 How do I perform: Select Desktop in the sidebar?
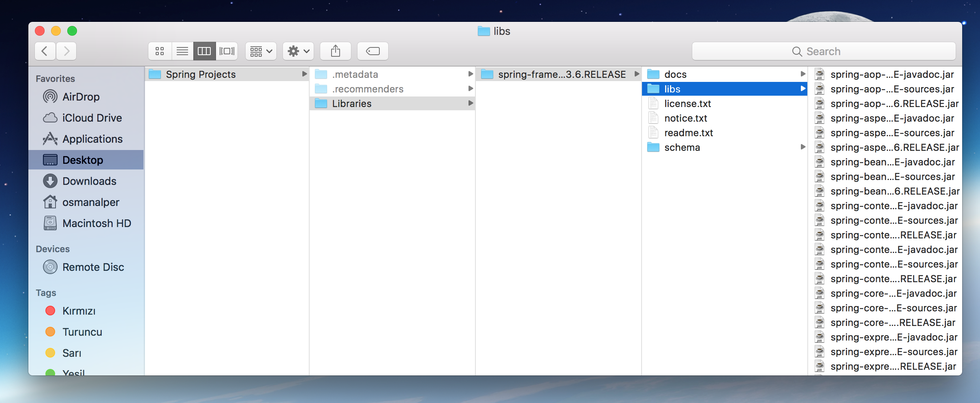click(86, 160)
